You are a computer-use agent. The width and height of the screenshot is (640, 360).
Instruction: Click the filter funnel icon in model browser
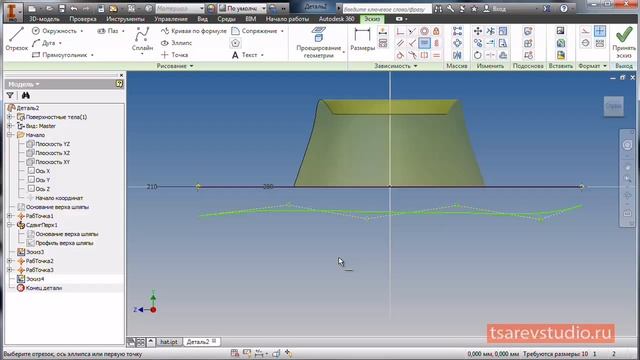pos(10,96)
